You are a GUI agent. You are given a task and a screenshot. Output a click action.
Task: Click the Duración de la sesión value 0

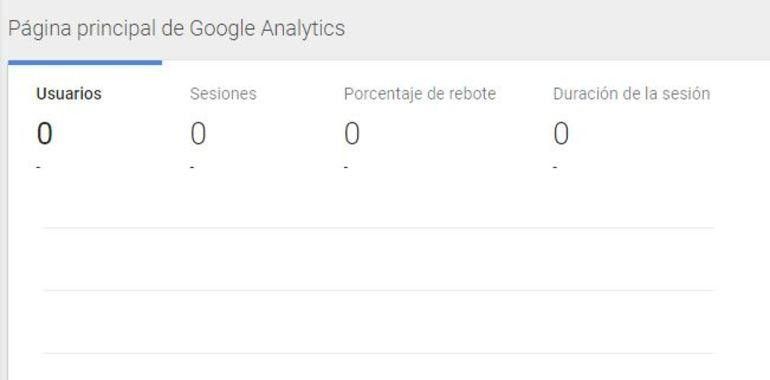click(561, 134)
